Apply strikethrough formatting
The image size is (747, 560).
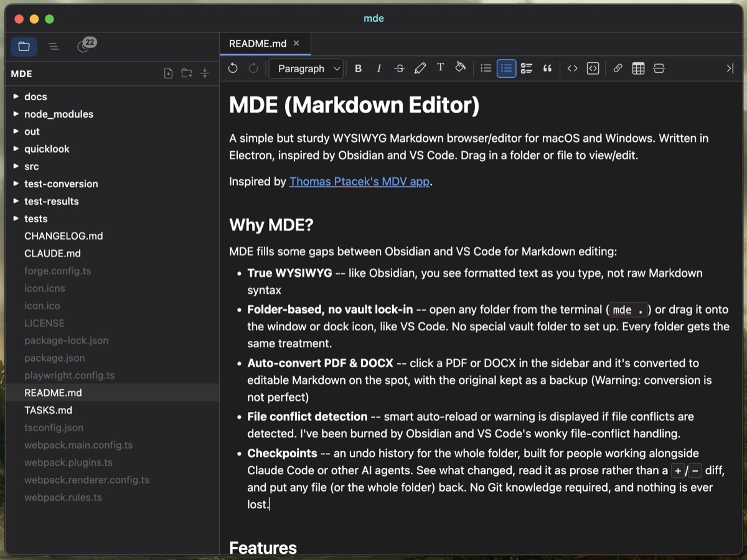coord(400,68)
